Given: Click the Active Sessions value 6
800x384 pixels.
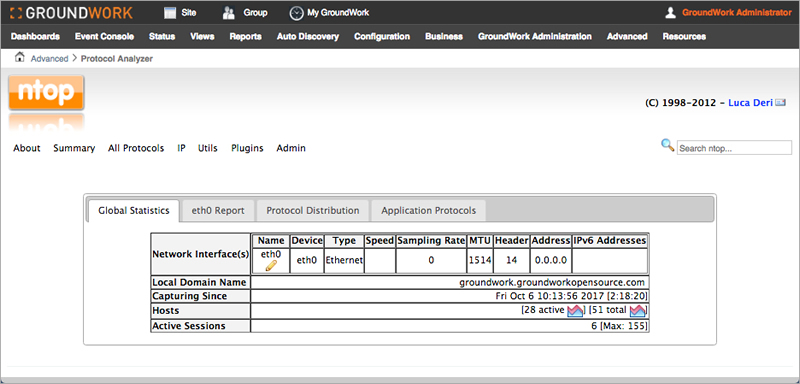Looking at the screenshot, I should tap(594, 326).
